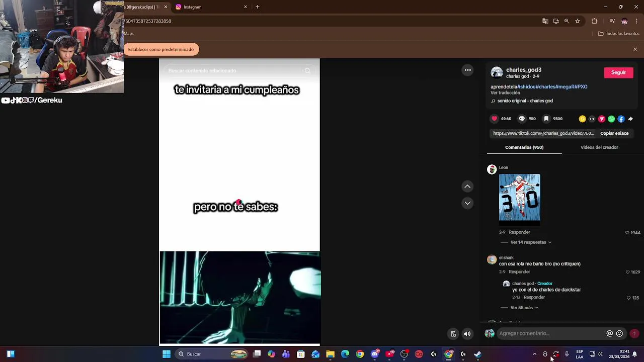This screenshot has height=362, width=644.
Task: Open the media control icon in toolbar
Action: [x=612, y=21]
